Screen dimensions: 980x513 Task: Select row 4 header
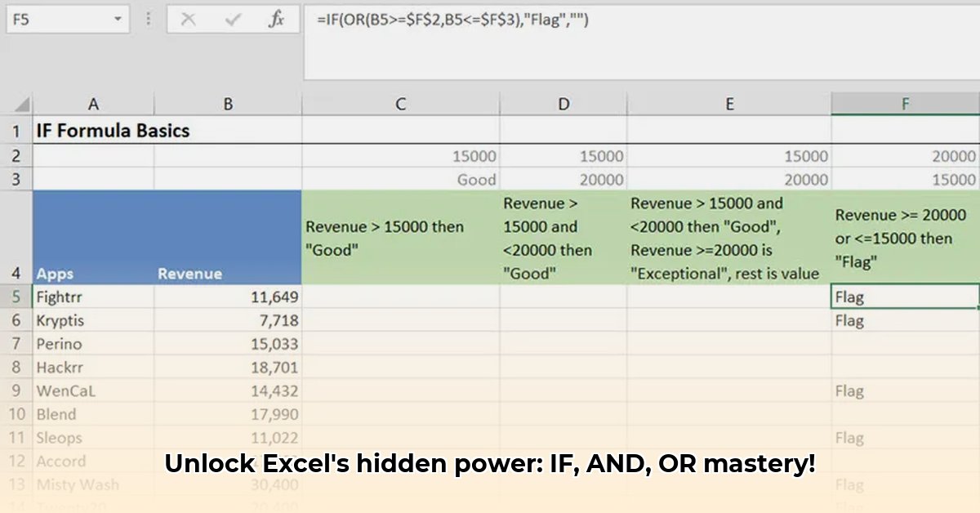17,238
